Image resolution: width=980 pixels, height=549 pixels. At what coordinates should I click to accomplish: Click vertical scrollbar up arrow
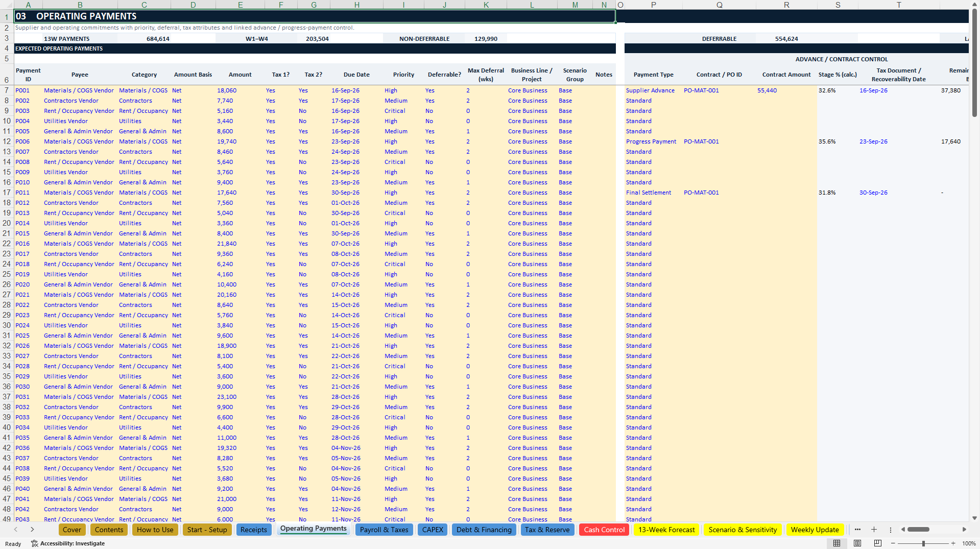pyautogui.click(x=974, y=4)
